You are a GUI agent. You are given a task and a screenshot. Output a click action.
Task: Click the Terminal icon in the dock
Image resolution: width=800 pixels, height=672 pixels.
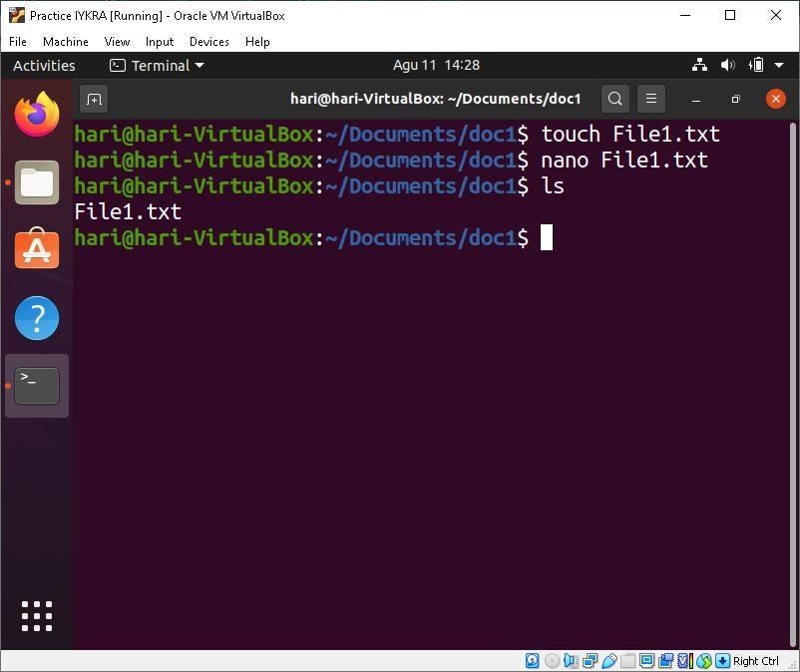pos(36,384)
